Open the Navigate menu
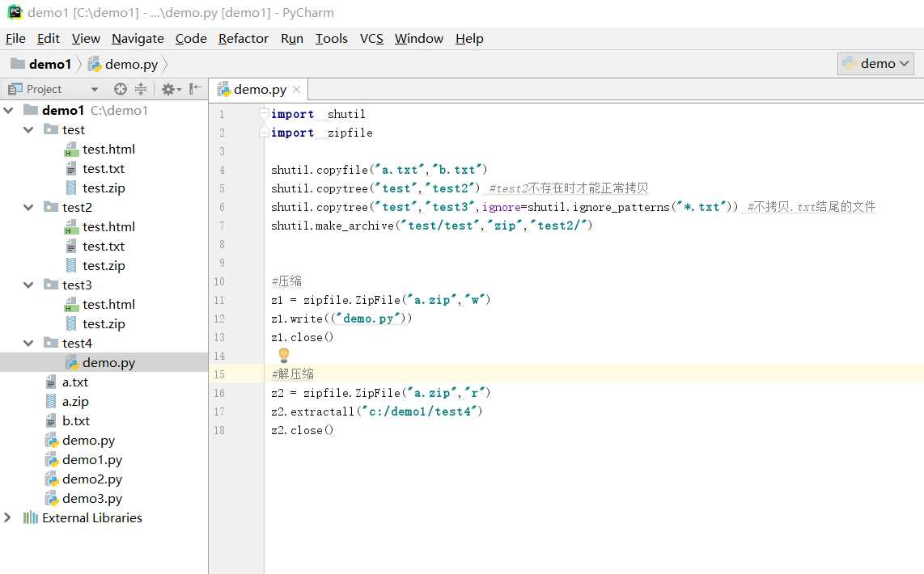This screenshot has width=924, height=574. point(138,38)
